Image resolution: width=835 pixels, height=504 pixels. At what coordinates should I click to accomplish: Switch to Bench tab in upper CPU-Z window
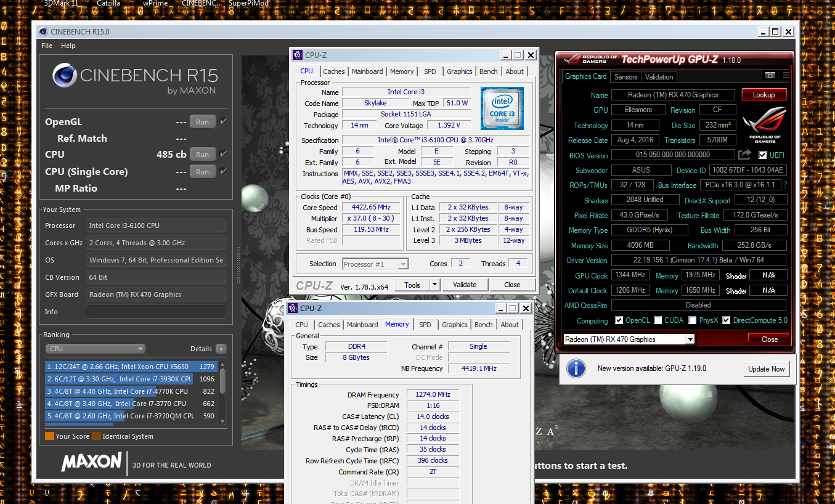489,71
